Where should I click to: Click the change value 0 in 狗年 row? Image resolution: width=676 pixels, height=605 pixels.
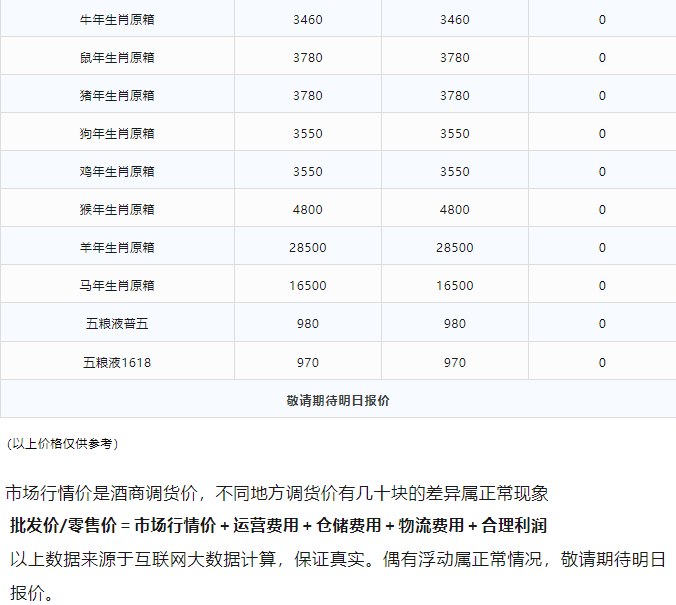[602, 134]
